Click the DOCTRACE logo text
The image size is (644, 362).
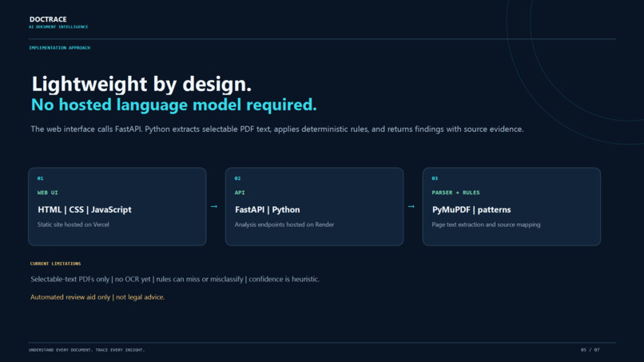48,19
